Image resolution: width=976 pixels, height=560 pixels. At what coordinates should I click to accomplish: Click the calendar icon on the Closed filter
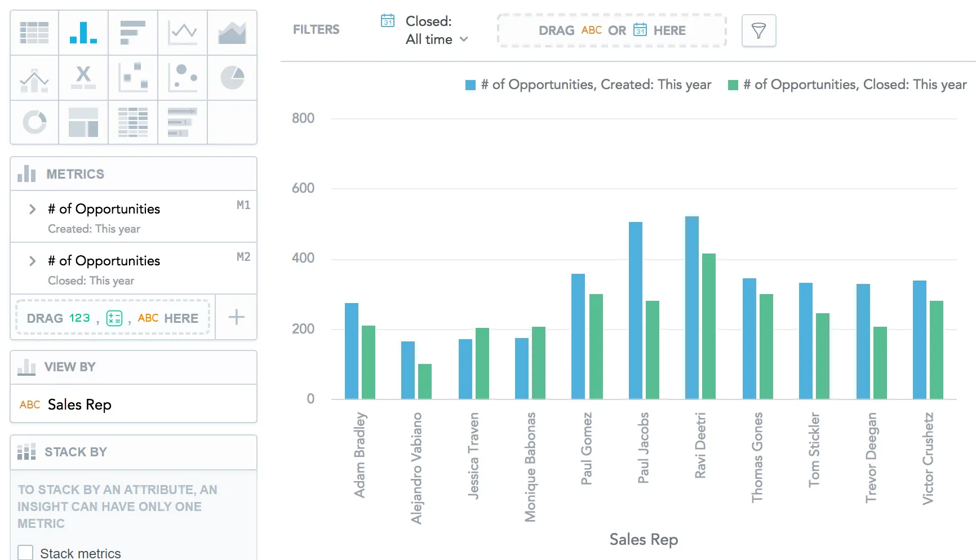[x=387, y=20]
